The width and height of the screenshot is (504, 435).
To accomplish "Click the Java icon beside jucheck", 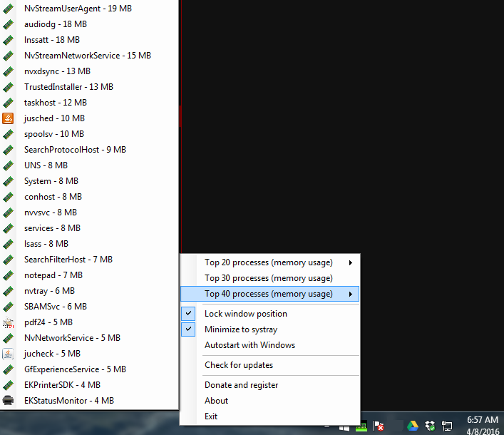I will [8, 354].
